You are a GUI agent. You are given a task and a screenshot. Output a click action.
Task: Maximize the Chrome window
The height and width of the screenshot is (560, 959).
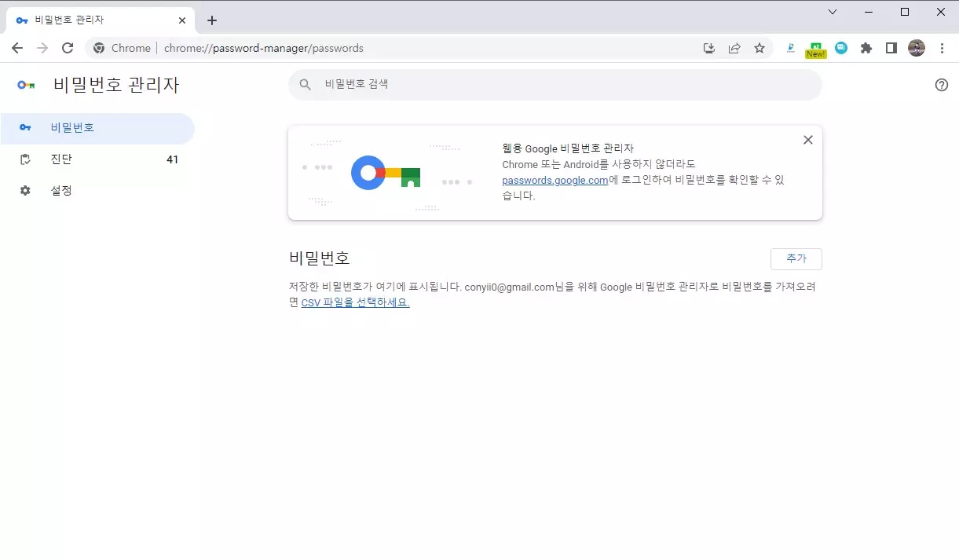pyautogui.click(x=905, y=12)
